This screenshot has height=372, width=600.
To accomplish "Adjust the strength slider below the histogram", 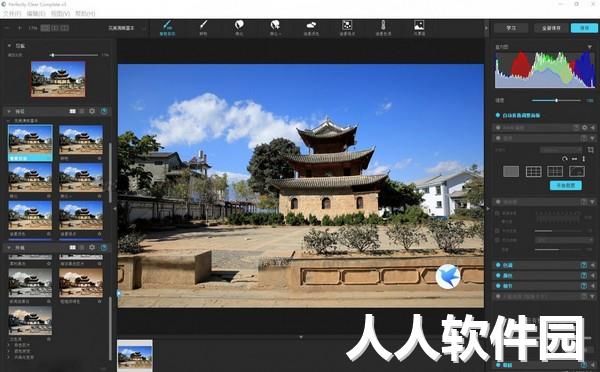I will [x=556, y=100].
